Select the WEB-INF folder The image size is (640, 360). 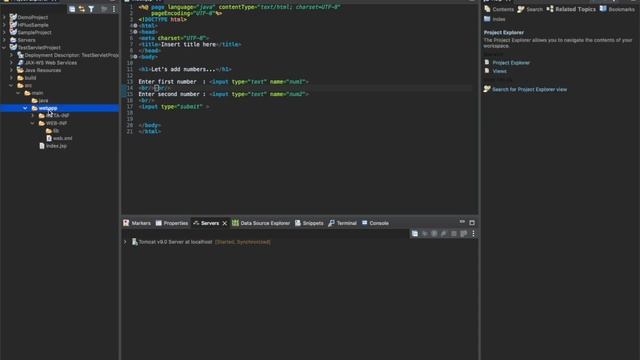pyautogui.click(x=56, y=123)
